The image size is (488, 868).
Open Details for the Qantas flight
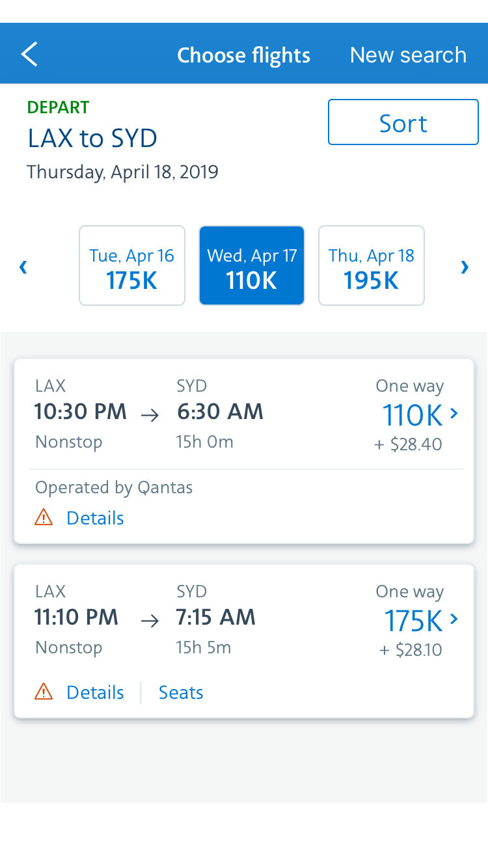(x=95, y=518)
